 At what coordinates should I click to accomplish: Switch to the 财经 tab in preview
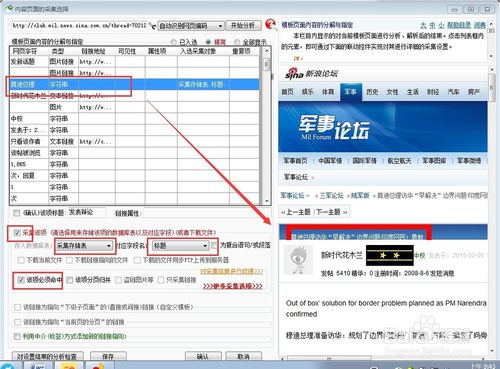433,92
